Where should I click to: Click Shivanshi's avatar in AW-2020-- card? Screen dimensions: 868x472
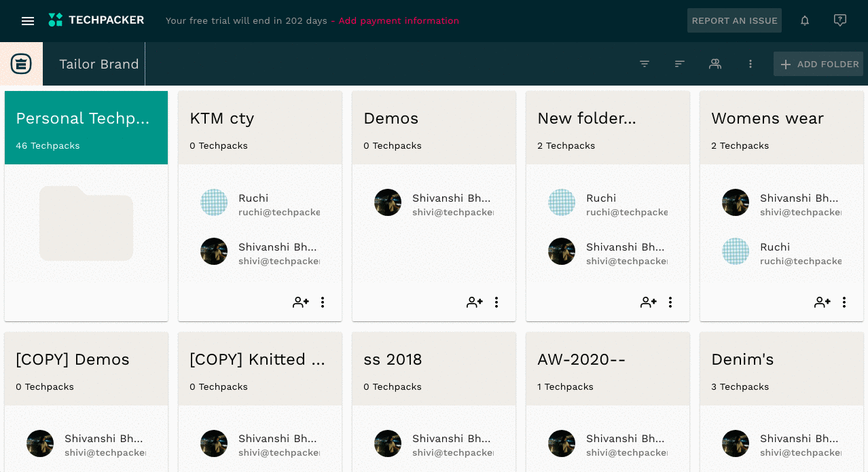pos(562,443)
